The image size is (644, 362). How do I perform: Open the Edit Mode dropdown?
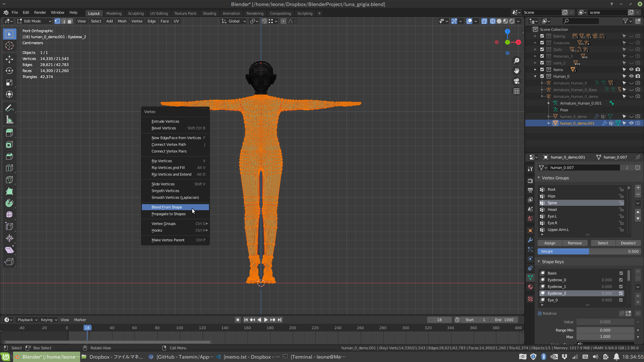[34, 21]
